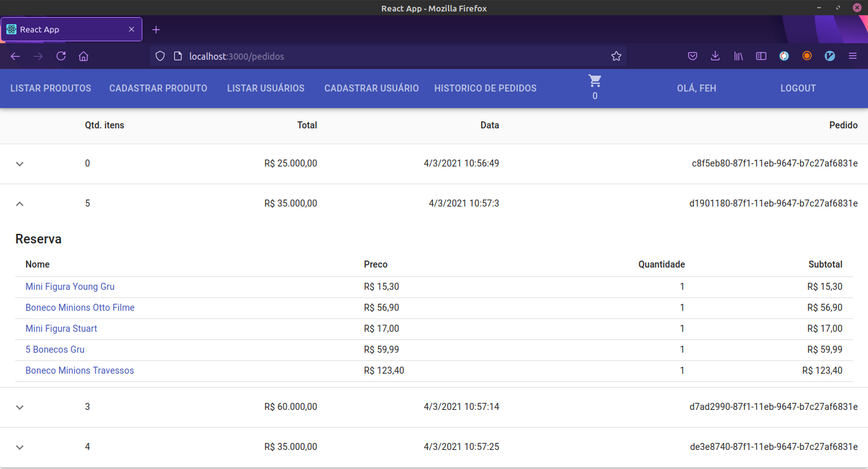Click the blue-and-white circle extension icon
The width and height of the screenshot is (868, 469).
(x=784, y=56)
